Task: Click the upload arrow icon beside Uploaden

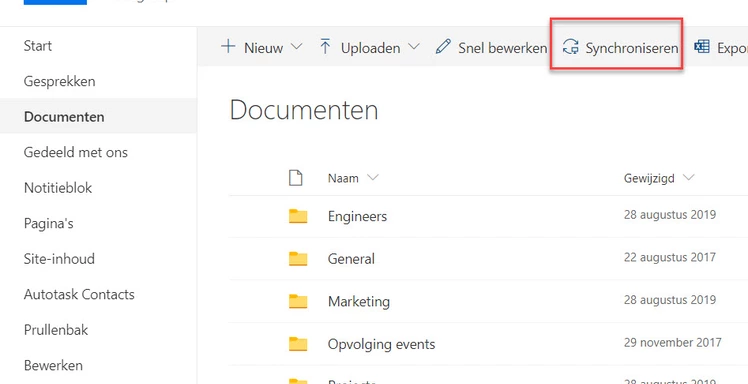Action: click(x=325, y=47)
